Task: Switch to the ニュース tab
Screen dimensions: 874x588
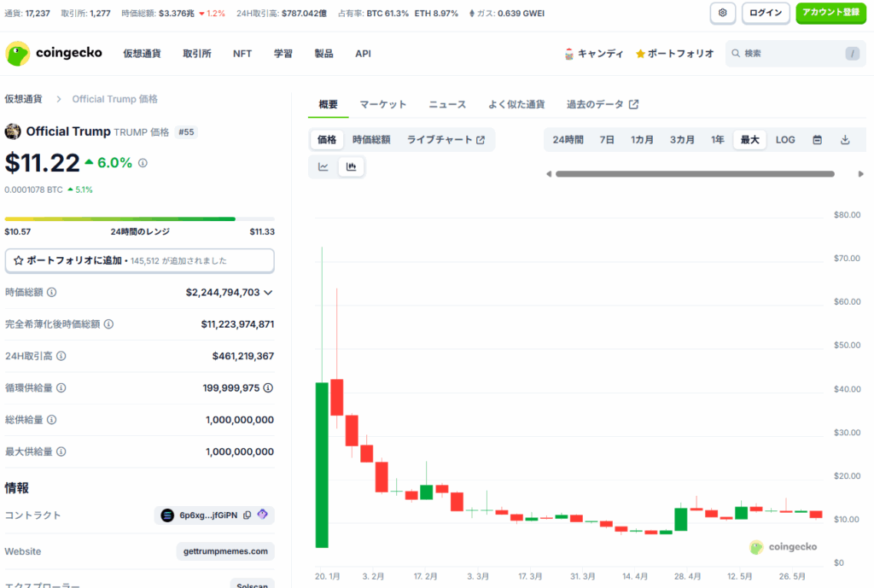Action: 447,104
